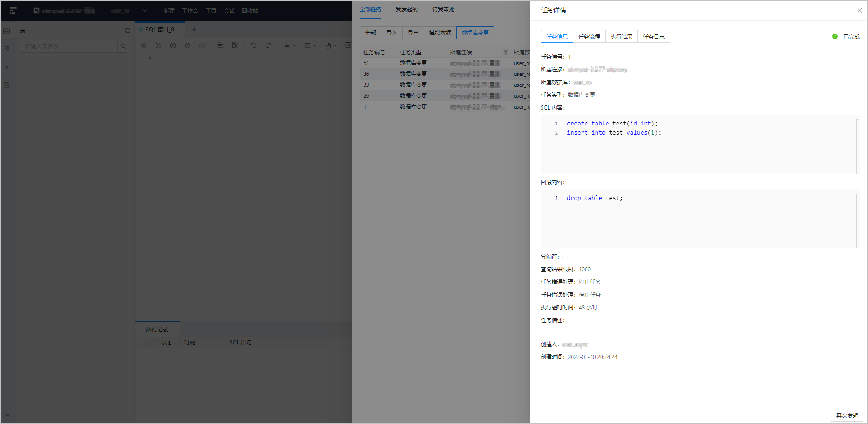This screenshot has width=868, height=424.
Task: Click the filter icon in the 所属连接 column
Action: pos(505,52)
